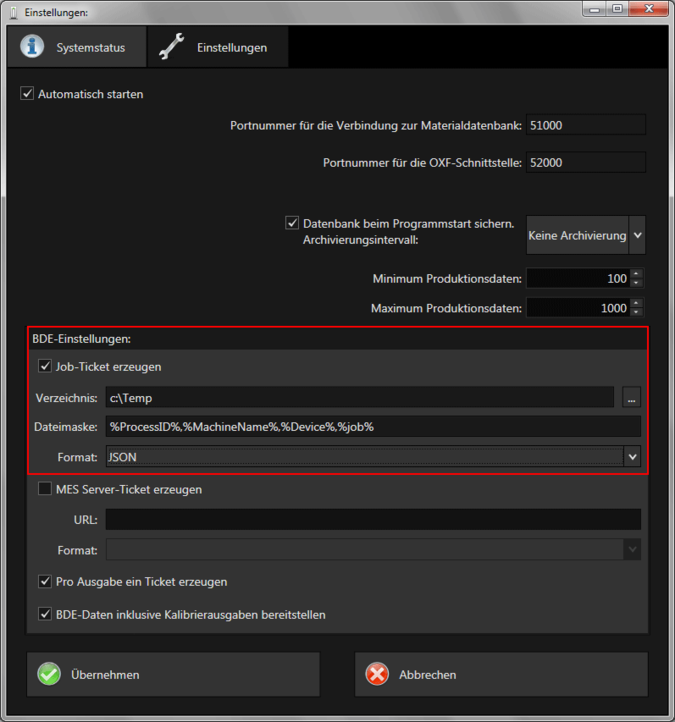Click the Minimum Produktionsdaten value field
This screenshot has height=722, width=675.
click(578, 279)
